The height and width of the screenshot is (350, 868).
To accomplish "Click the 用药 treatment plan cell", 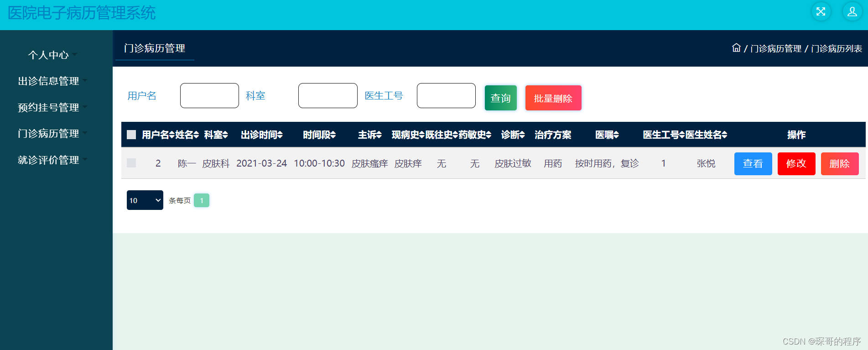I will point(553,163).
